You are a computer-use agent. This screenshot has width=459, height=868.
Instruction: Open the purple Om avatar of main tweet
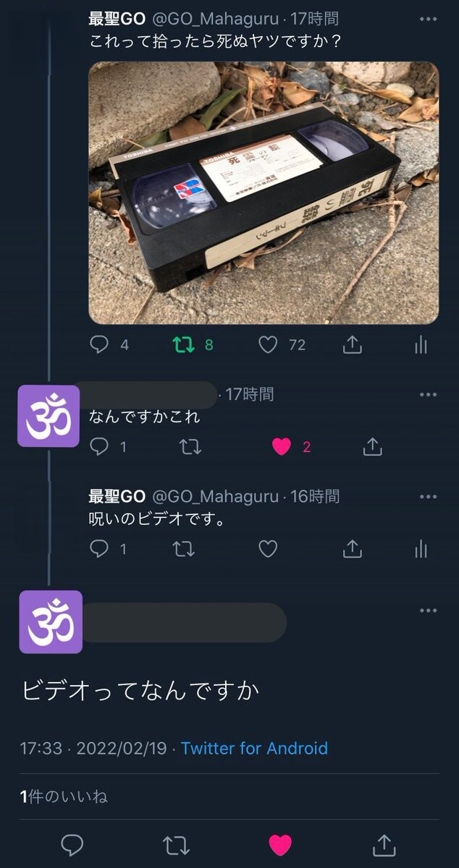point(50,621)
